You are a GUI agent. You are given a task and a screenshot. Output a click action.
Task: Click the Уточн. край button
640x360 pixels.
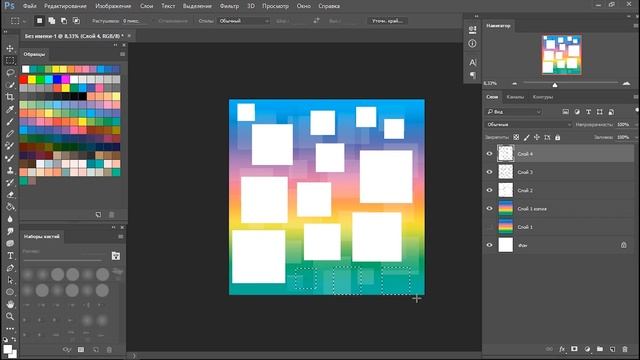tap(387, 21)
